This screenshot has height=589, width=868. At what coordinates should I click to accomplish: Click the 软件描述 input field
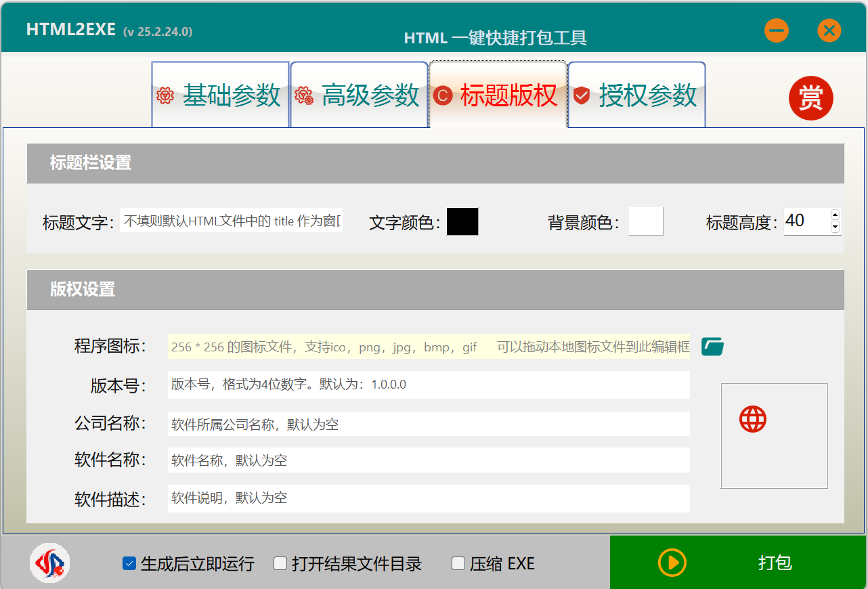(x=429, y=498)
